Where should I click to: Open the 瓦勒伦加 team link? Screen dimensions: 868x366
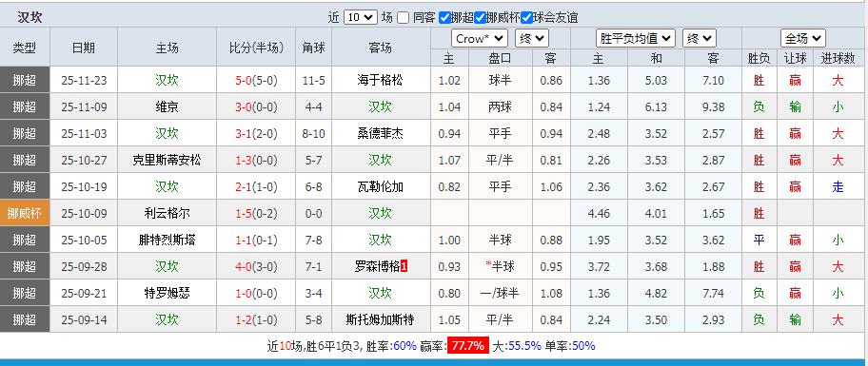coord(381,186)
